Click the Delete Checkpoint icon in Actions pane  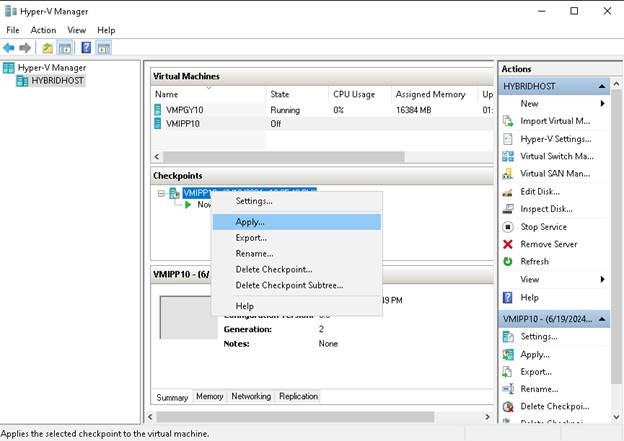(x=508, y=406)
